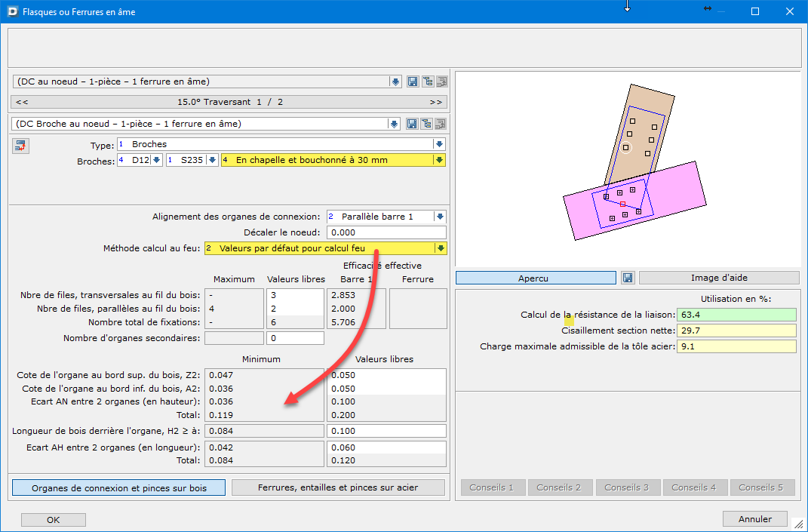
Task: Click the Conseils 1 button
Action: point(493,487)
